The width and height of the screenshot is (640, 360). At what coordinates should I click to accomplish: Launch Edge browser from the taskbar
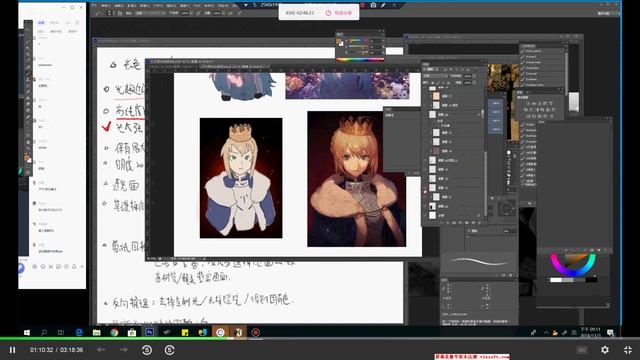pyautogui.click(x=79, y=333)
